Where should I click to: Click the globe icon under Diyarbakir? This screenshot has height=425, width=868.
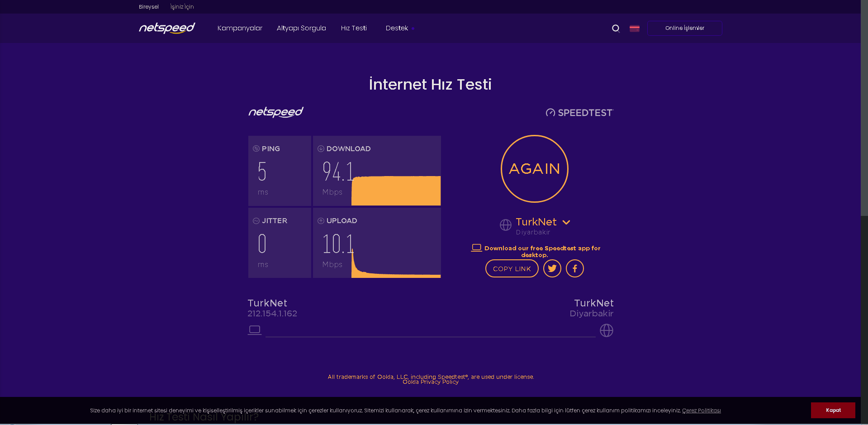coord(606,330)
